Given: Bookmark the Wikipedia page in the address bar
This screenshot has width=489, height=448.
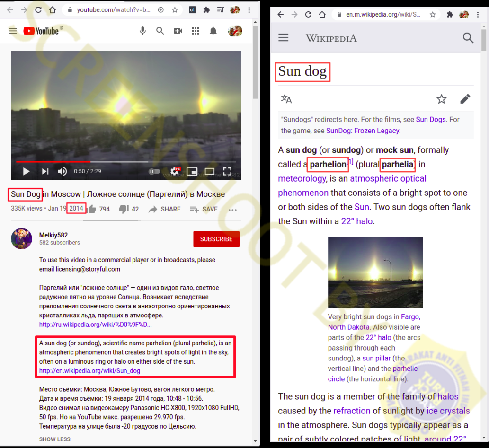Looking at the screenshot, I should pos(433,14).
